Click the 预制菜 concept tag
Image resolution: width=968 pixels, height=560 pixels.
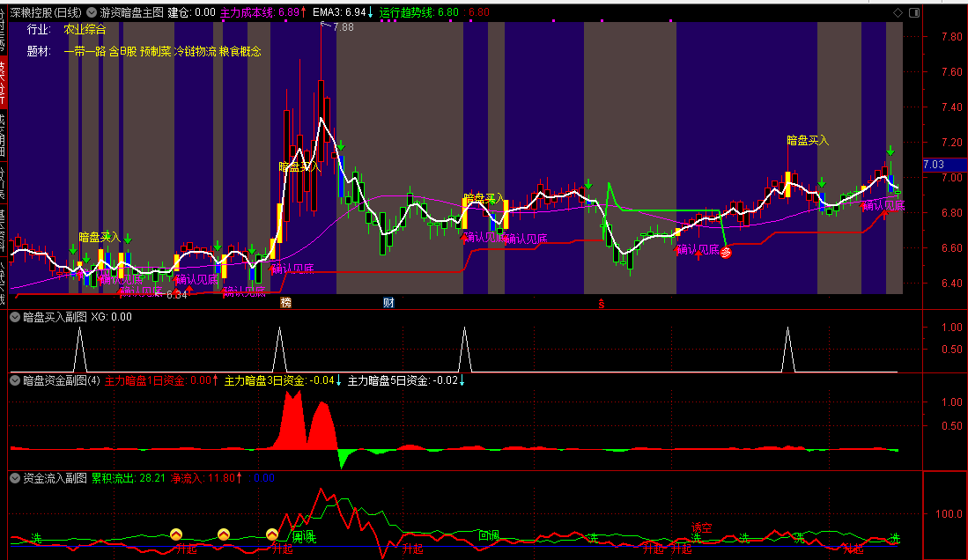coord(156,51)
